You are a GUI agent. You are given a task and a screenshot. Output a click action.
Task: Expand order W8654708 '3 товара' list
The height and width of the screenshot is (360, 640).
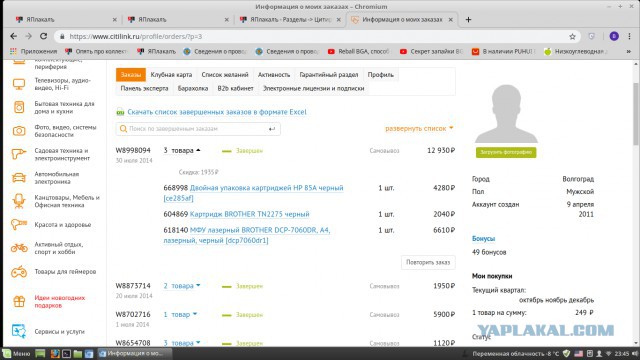[x=182, y=343]
